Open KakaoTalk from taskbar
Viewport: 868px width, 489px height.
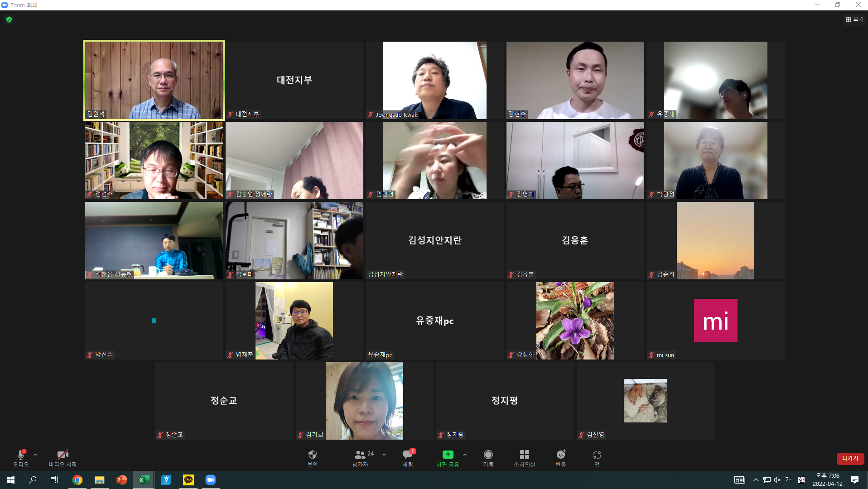click(x=188, y=480)
